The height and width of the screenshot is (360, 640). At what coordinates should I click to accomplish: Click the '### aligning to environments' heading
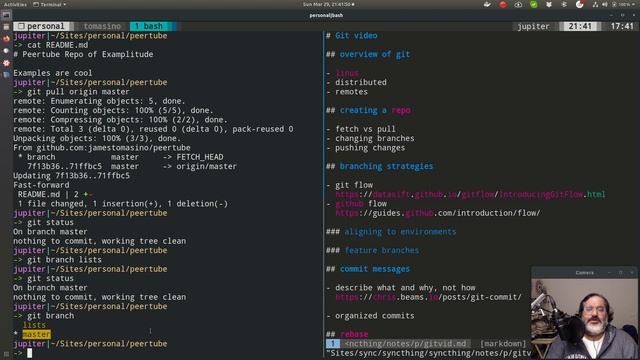pos(391,231)
